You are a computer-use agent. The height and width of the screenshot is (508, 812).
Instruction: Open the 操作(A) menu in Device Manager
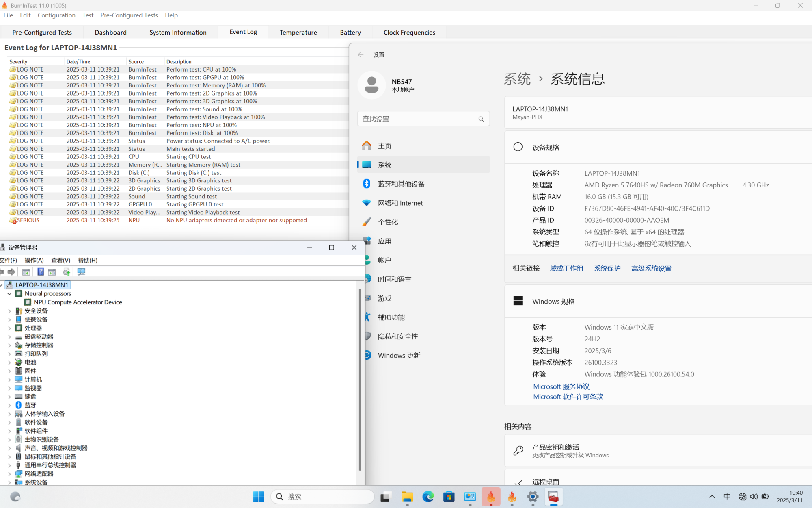[x=34, y=261]
